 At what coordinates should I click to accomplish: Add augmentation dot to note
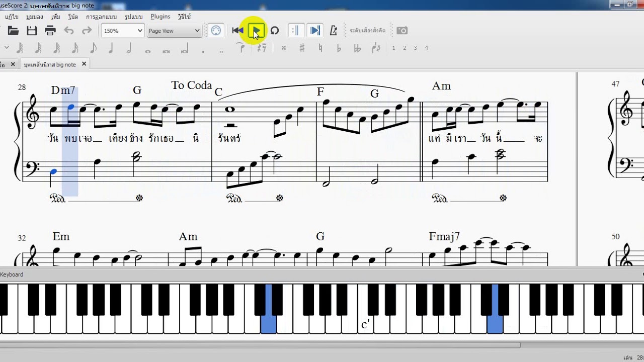203,51
